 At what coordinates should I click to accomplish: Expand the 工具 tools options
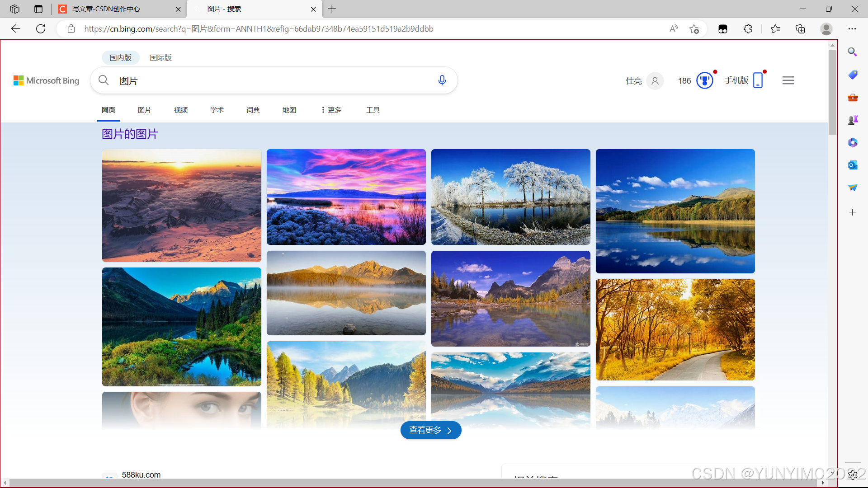tap(373, 110)
